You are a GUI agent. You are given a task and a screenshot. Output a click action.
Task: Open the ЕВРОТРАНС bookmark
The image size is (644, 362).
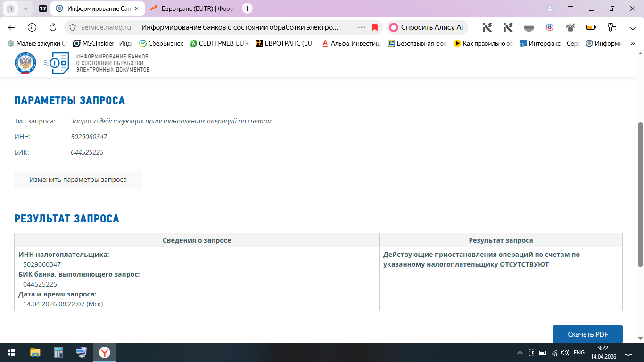tap(285, 43)
